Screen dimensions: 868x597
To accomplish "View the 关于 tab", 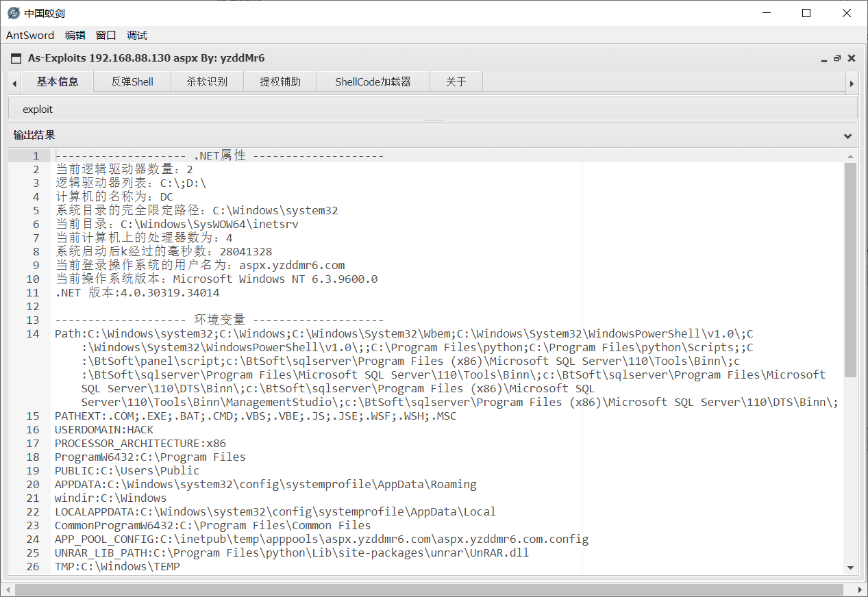I will [x=456, y=81].
